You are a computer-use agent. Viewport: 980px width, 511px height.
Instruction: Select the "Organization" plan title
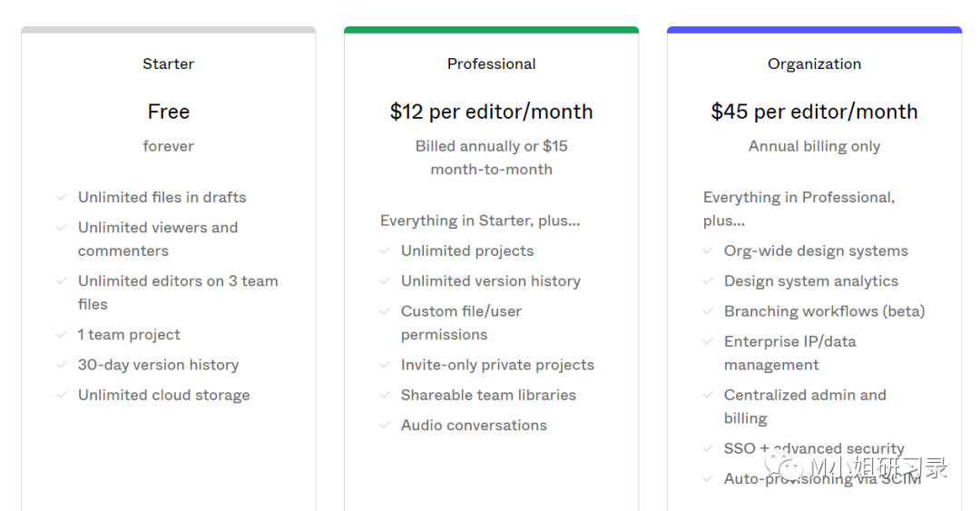pyautogui.click(x=814, y=64)
